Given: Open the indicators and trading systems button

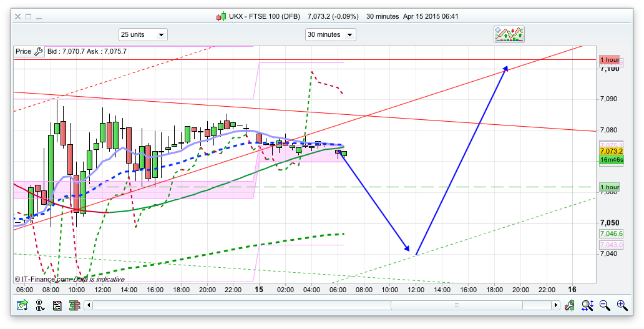Looking at the screenshot, I should coord(509,34).
